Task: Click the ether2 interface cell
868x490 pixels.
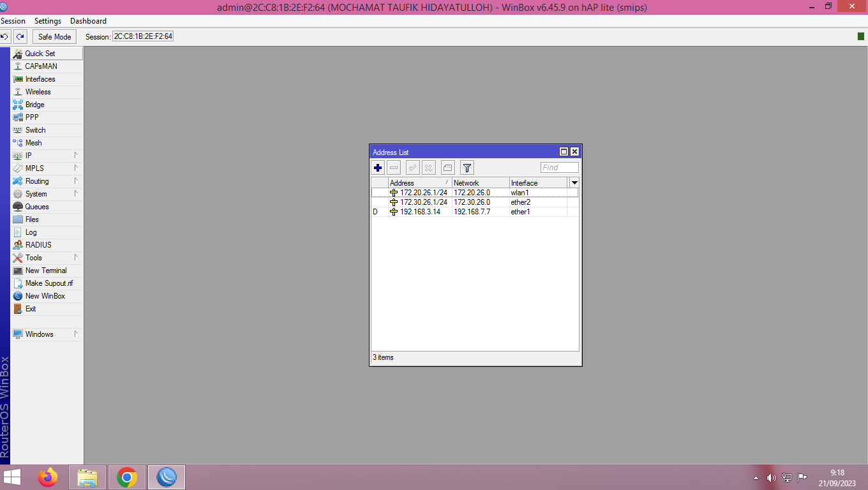Action: tap(538, 202)
